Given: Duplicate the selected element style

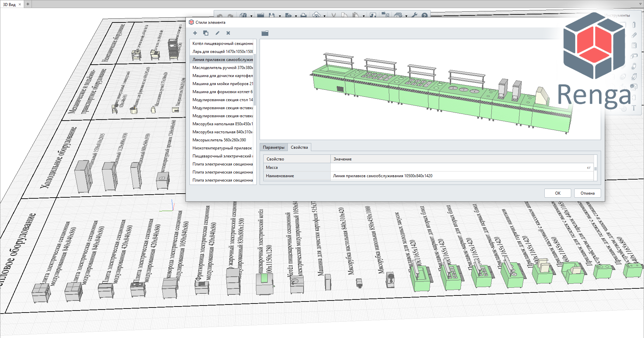Looking at the screenshot, I should [x=206, y=33].
